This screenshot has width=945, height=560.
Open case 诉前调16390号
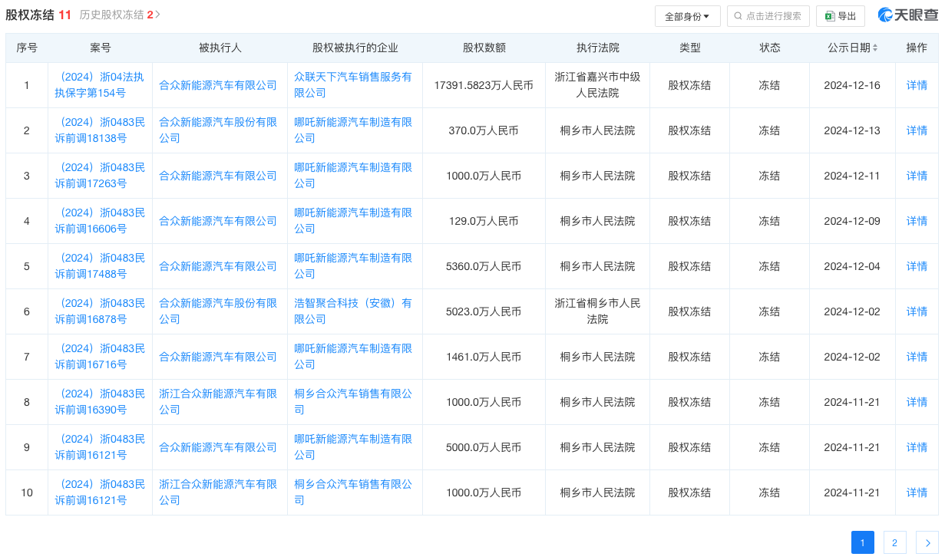pyautogui.click(x=100, y=402)
